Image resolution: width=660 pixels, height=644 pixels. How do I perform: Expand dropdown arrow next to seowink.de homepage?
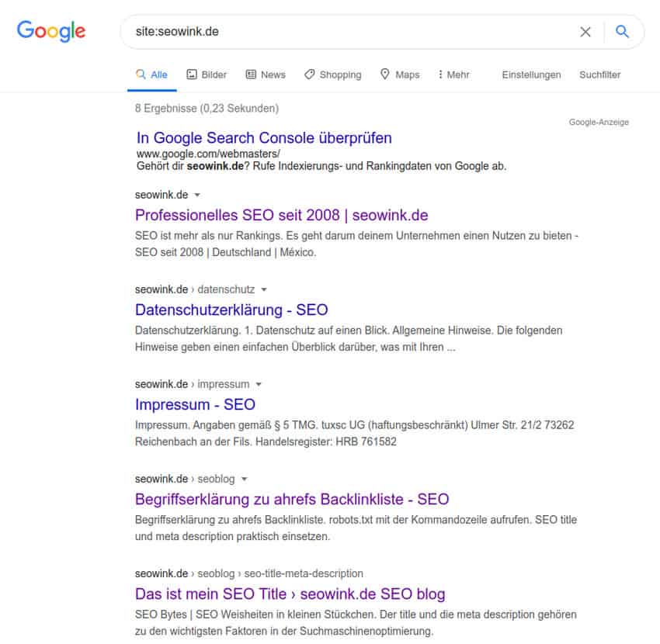tap(197, 196)
